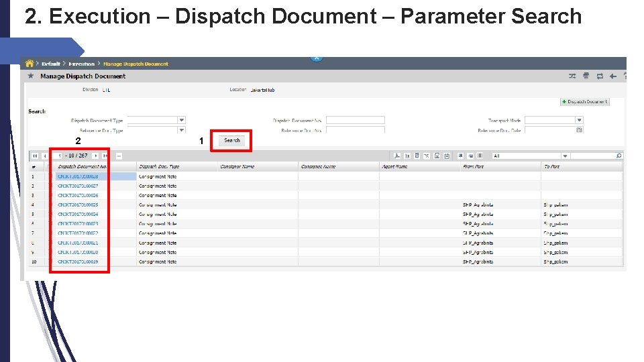Click the document export icon in the grid toolbar

coord(417,156)
